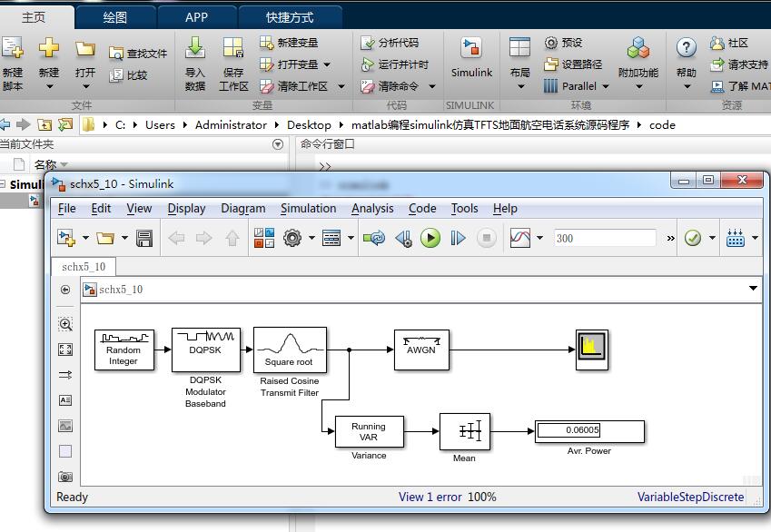Select the Running VAR Variance block

pos(370,432)
